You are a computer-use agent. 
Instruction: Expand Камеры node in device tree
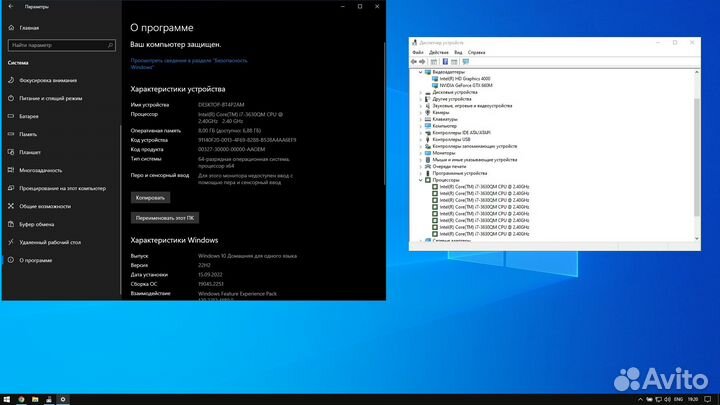(x=420, y=112)
